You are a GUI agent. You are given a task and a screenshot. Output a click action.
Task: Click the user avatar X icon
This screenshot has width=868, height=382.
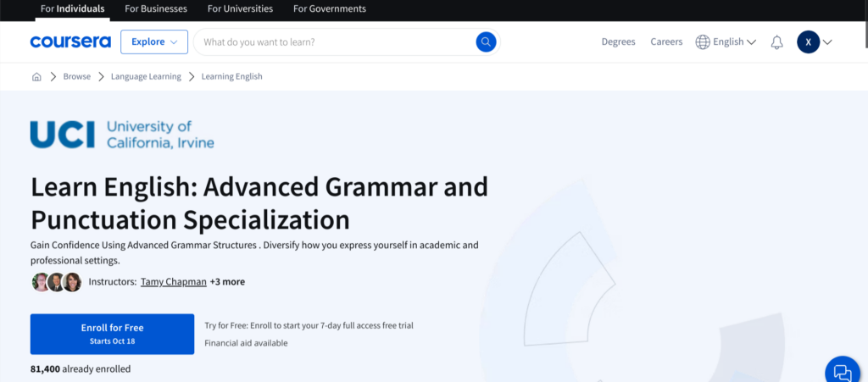click(x=808, y=42)
